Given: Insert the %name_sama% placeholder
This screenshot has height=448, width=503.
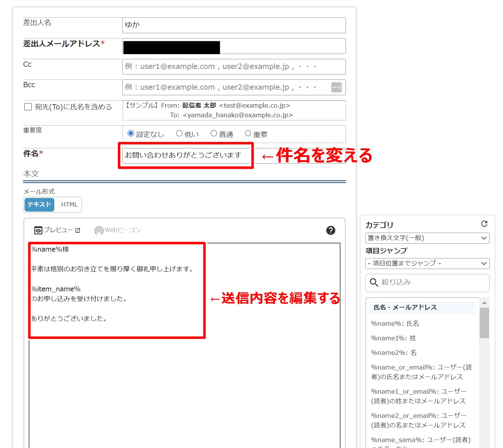Looking at the screenshot, I should [x=421, y=442].
